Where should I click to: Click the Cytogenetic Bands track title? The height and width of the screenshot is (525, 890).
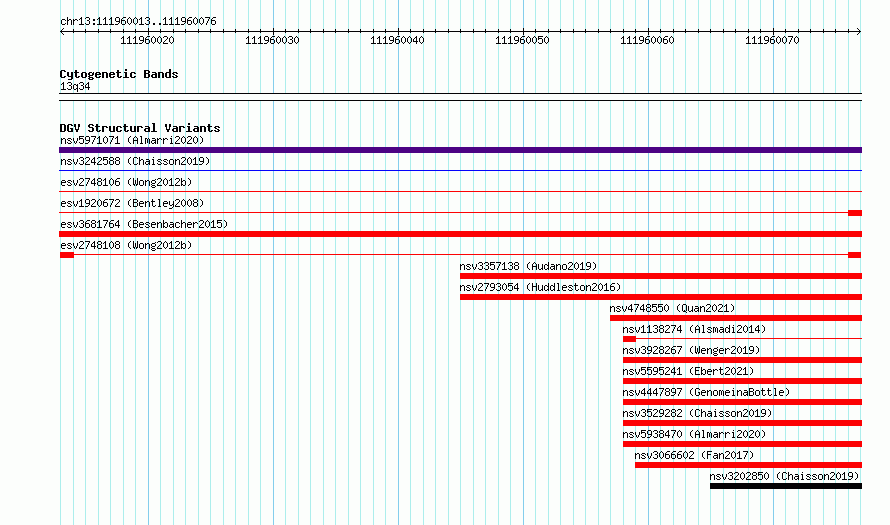[x=119, y=74]
